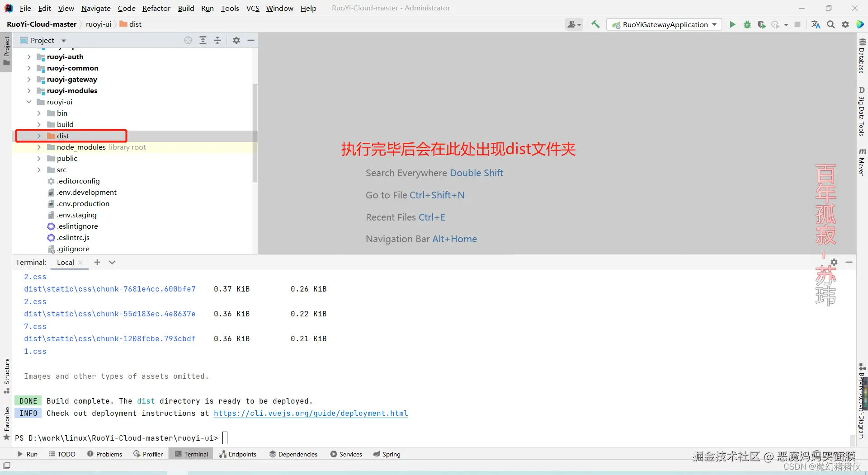
Task: Switch to the Local terminal tab
Action: click(x=66, y=262)
